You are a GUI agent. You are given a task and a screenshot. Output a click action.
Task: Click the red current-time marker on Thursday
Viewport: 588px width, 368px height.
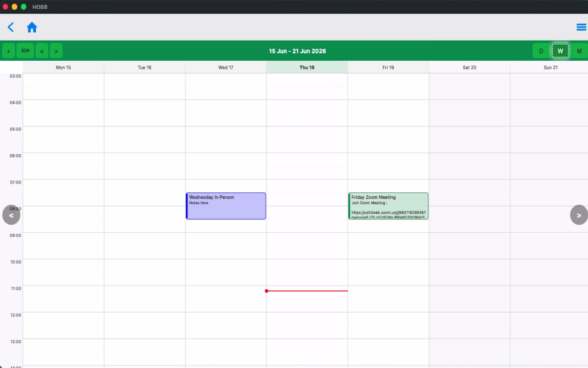click(307, 291)
